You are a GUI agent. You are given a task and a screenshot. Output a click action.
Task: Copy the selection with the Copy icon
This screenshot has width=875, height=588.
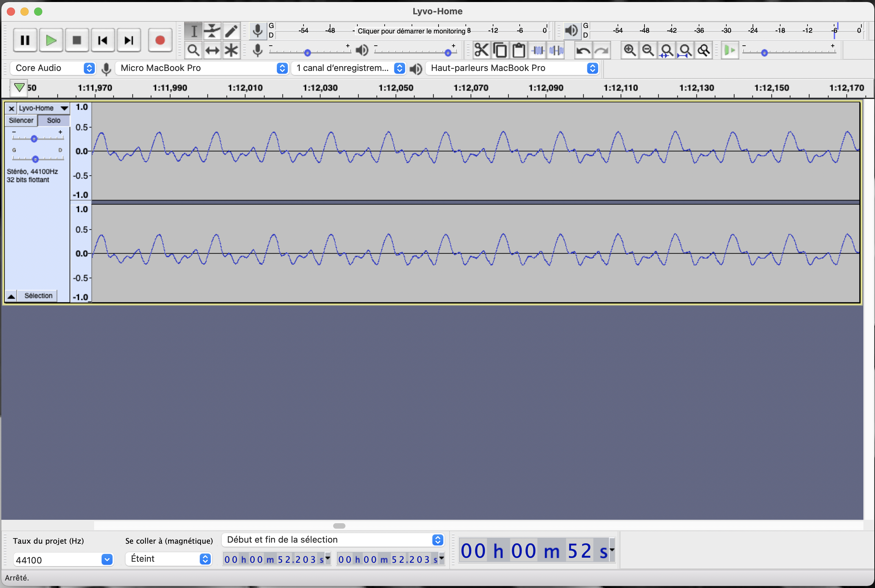pyautogui.click(x=500, y=50)
